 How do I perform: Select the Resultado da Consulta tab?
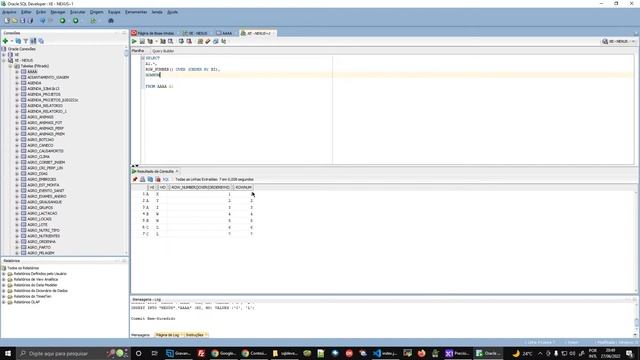tap(155, 171)
